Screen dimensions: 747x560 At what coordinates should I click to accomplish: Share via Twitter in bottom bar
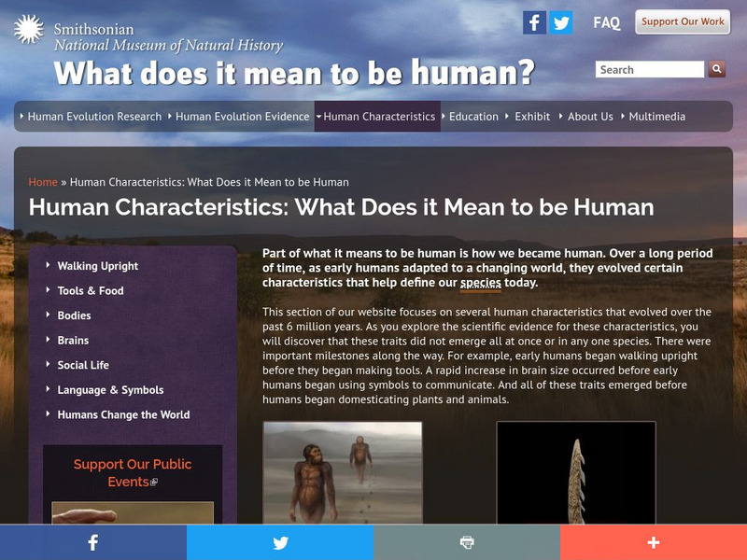point(280,542)
